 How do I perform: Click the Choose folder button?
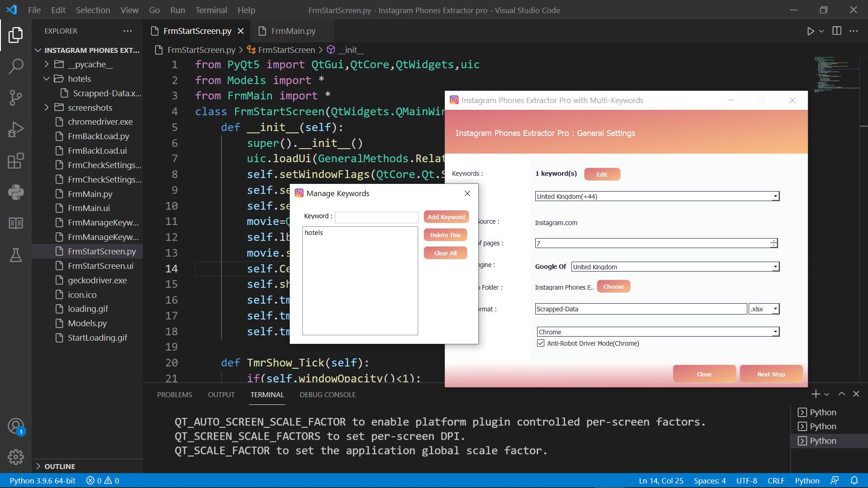point(613,286)
